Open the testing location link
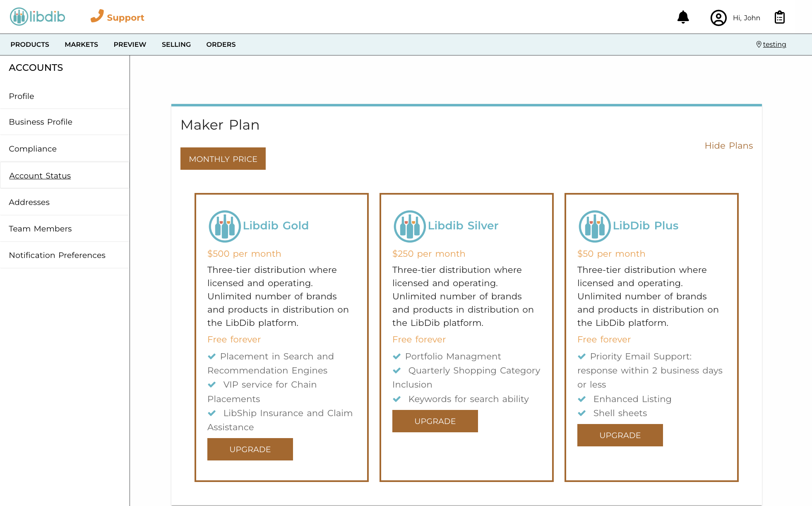The height and width of the screenshot is (506, 812). (x=774, y=44)
